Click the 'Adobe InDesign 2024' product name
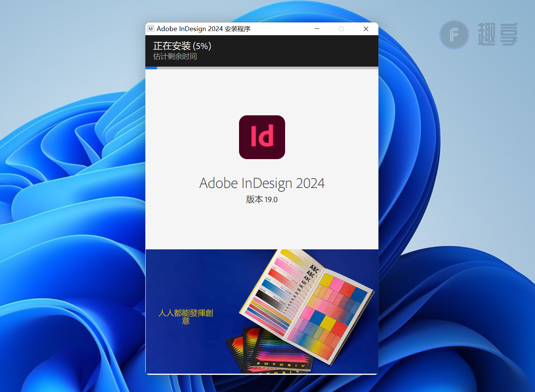 (262, 183)
